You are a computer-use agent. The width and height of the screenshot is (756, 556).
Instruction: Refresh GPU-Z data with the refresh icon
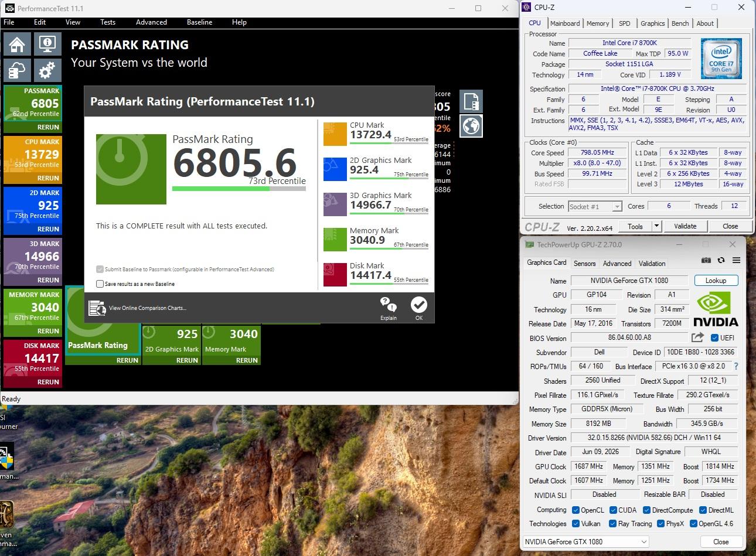(x=721, y=260)
